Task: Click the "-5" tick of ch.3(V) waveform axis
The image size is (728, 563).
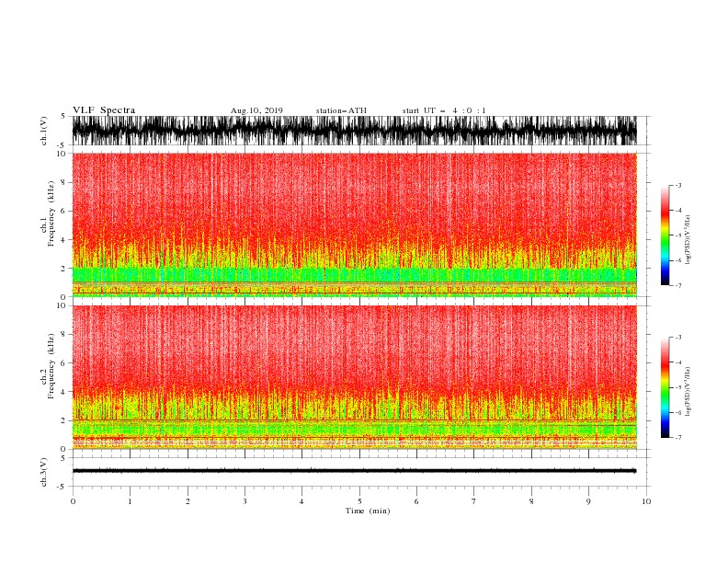Action: (x=62, y=487)
